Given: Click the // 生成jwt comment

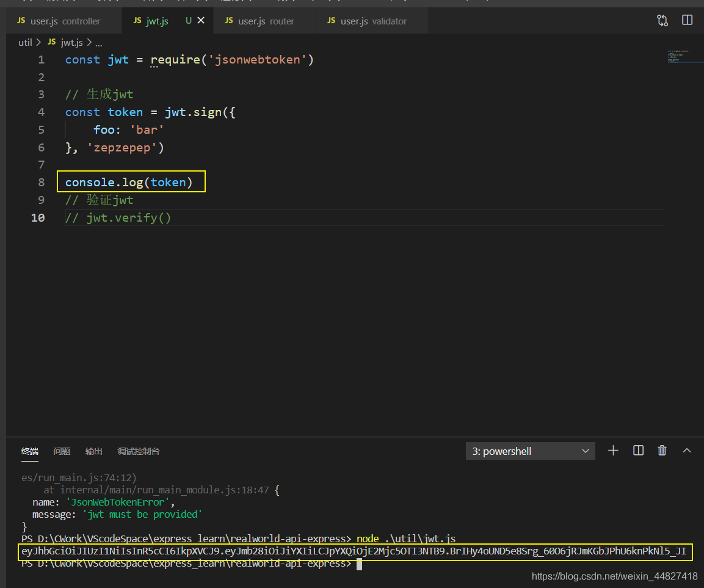Looking at the screenshot, I should click(100, 95).
